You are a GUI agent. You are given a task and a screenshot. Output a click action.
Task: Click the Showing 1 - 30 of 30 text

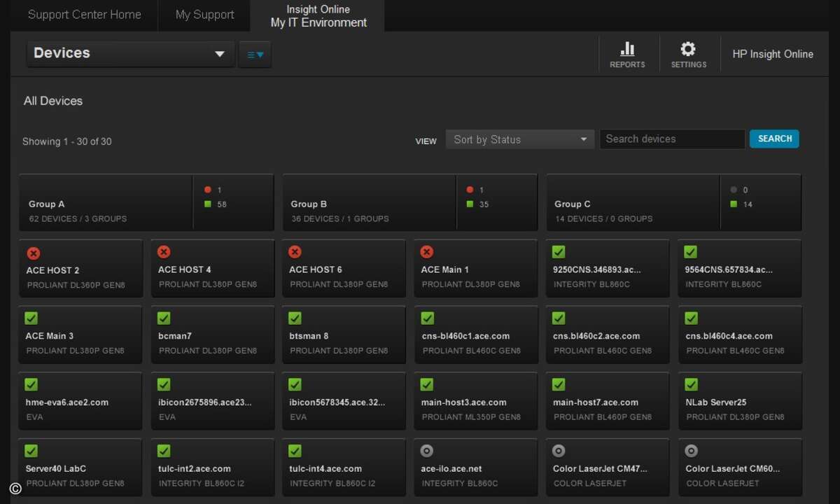tap(67, 141)
